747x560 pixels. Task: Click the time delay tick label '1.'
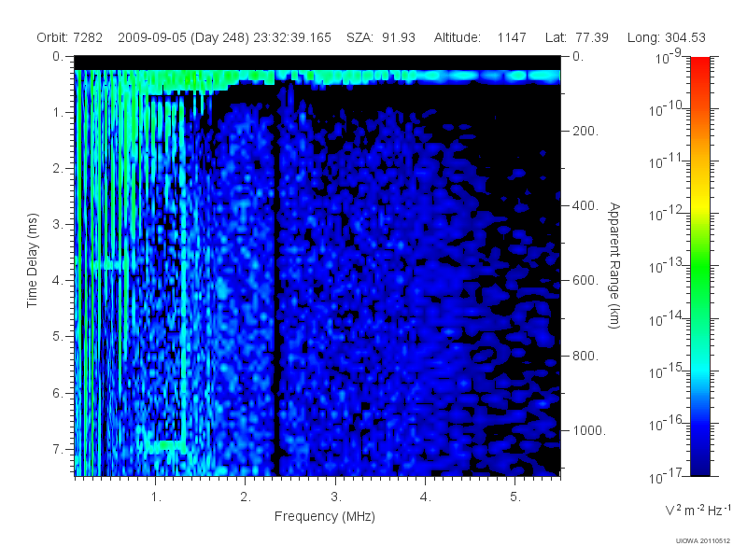58,113
